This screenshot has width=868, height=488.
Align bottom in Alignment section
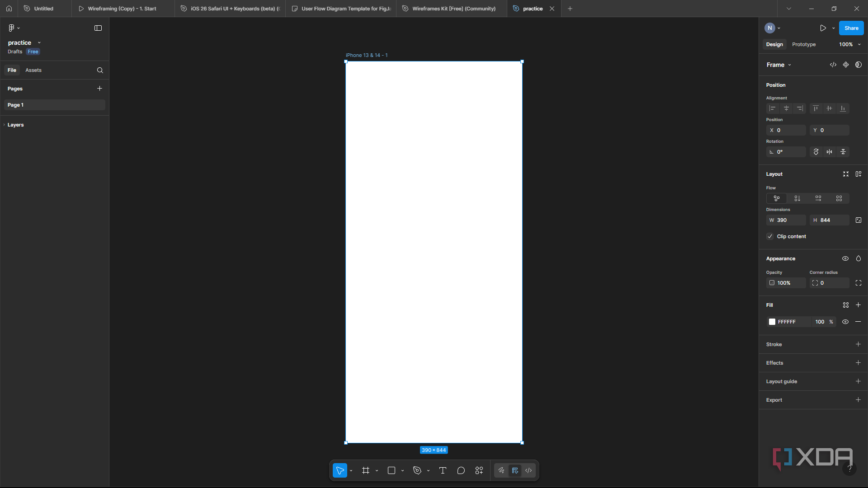pos(843,108)
